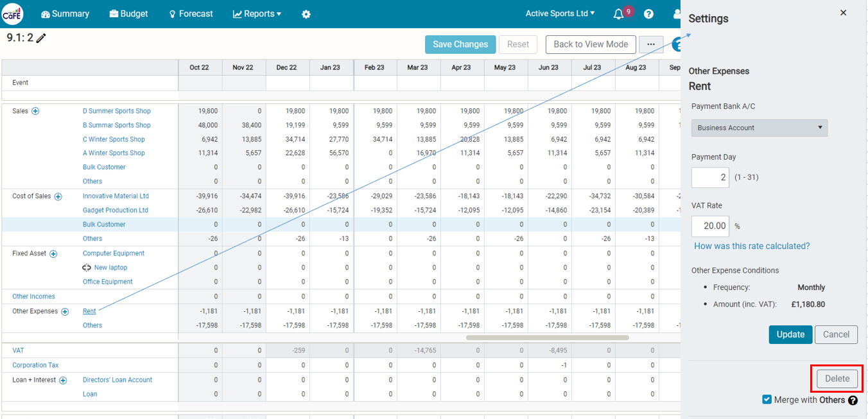Open the Forecast tab
The width and height of the screenshot is (868, 419).
click(x=191, y=13)
